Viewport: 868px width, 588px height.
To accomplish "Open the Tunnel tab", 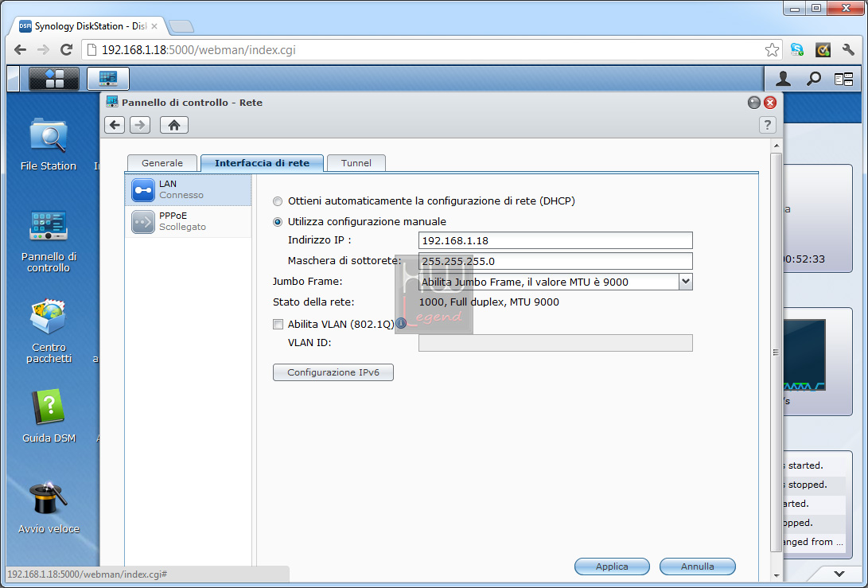I will click(356, 163).
